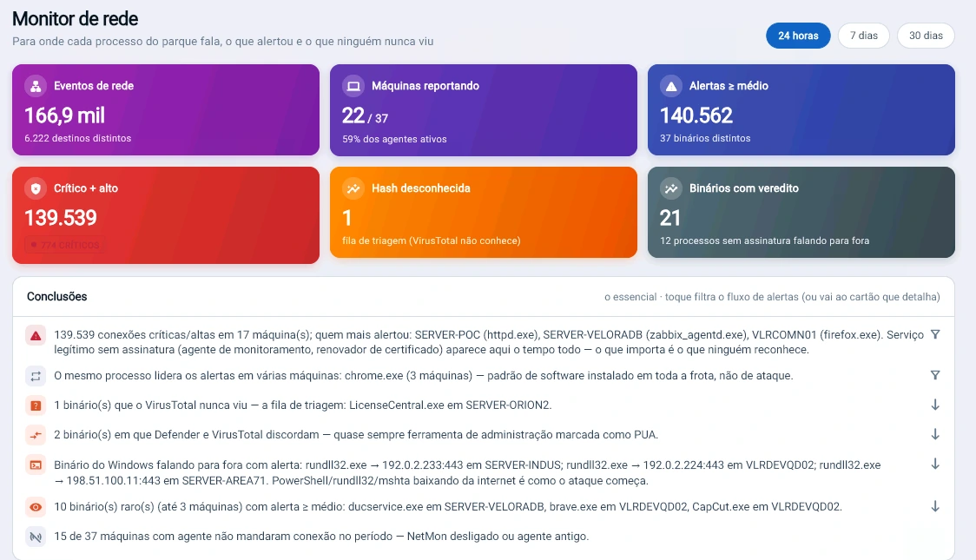976x560 pixels.
Task: Click the repeat icon beside chrome.exe conclusion
Action: [x=36, y=376]
